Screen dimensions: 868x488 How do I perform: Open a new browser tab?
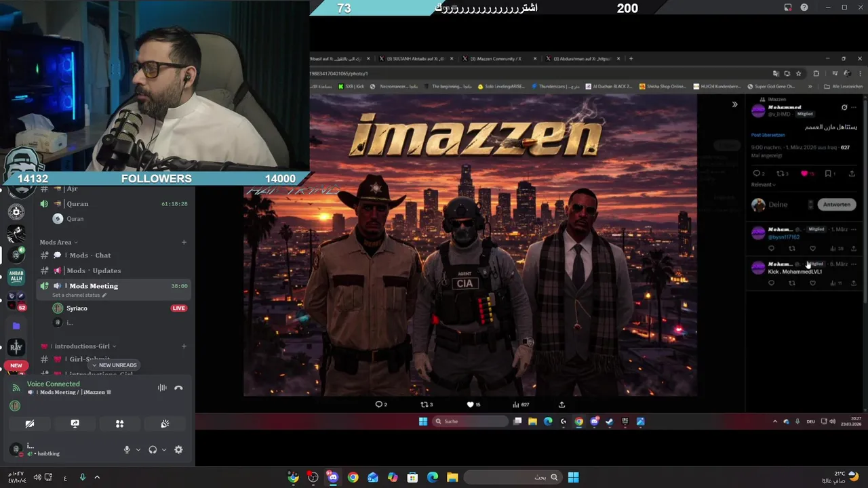point(631,59)
